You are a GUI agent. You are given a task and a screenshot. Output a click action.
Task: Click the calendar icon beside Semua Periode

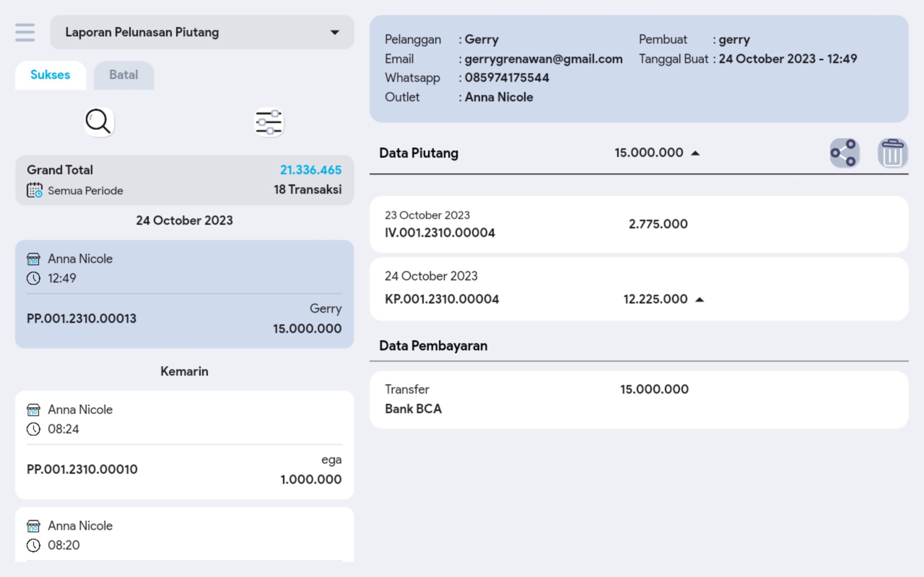tap(34, 190)
